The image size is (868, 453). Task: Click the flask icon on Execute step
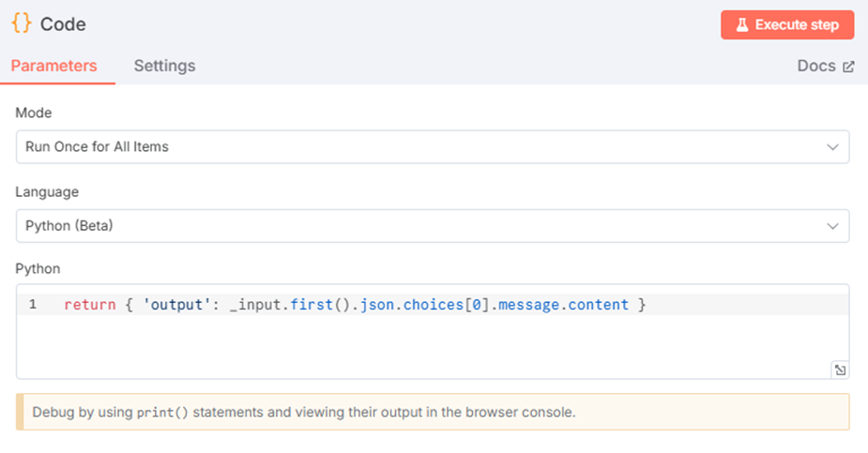coord(741,25)
